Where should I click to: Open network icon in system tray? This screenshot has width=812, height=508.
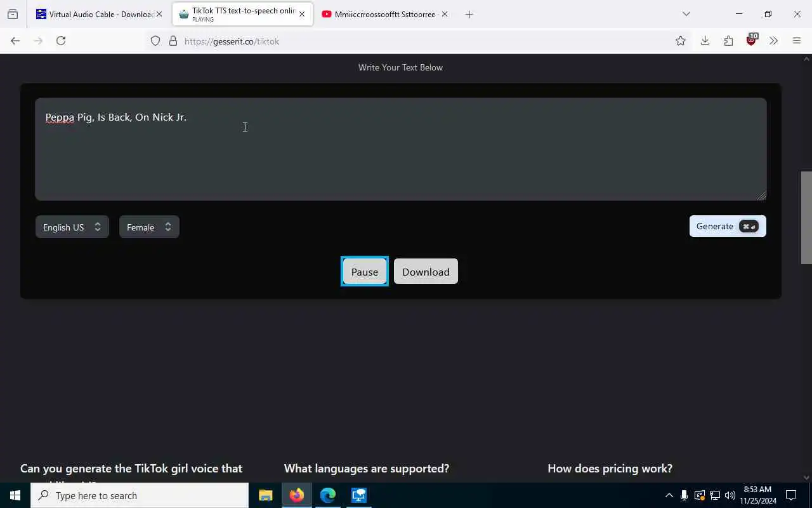point(715,495)
